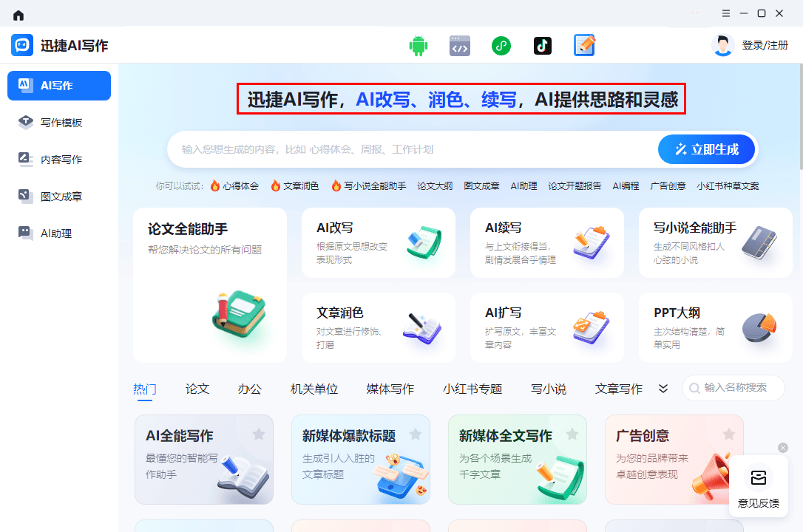Open the 论文全能助手 card
This screenshot has width=803, height=532.
[x=210, y=285]
